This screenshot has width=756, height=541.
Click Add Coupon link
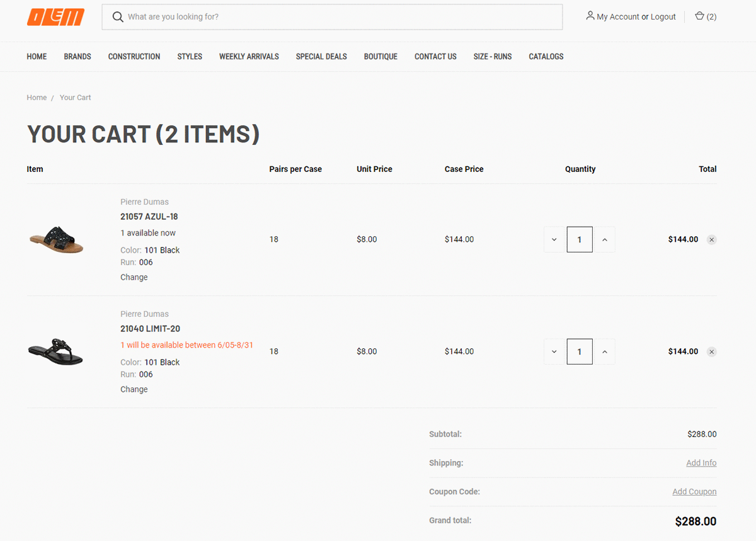pyautogui.click(x=694, y=492)
